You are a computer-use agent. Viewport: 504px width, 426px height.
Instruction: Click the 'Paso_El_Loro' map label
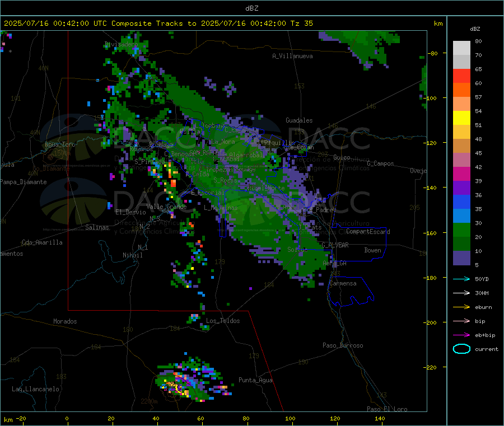387,409
